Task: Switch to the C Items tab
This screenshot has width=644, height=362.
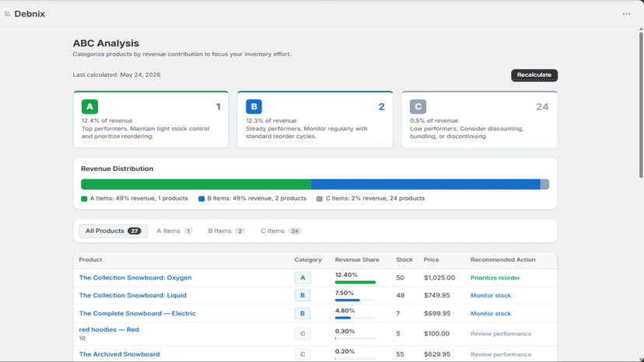Action: coord(281,231)
